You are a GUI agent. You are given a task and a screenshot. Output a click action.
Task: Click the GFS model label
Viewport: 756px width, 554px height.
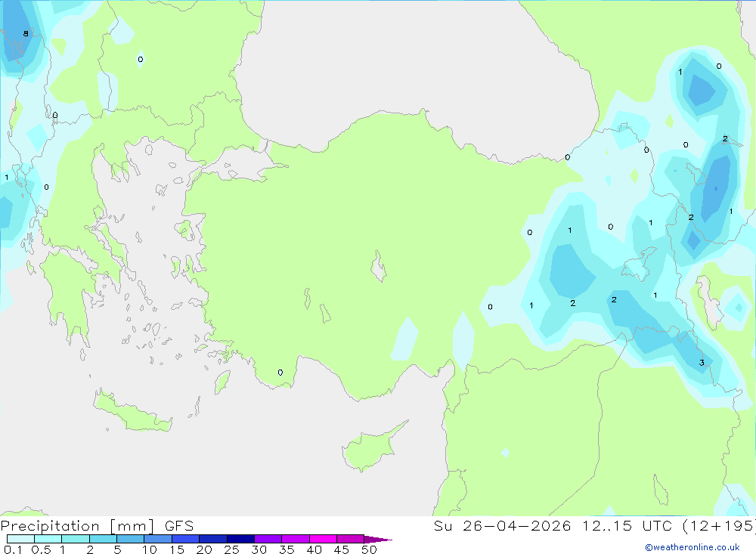tap(179, 526)
